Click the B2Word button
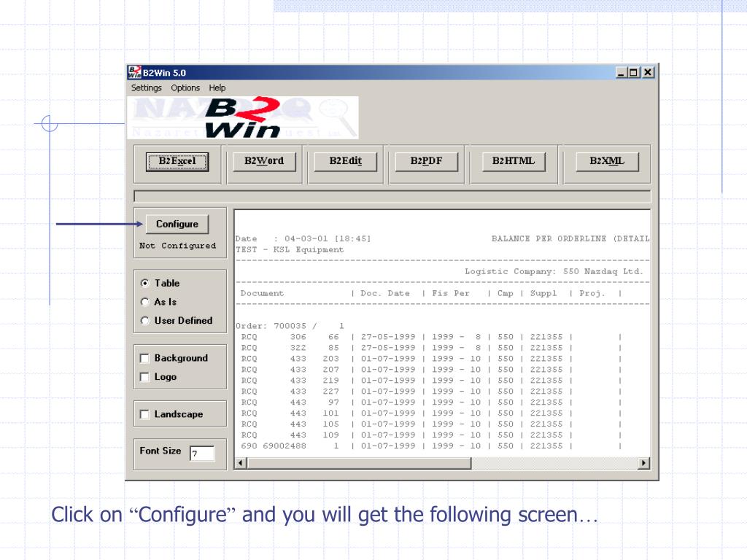747x560 pixels. tap(264, 161)
